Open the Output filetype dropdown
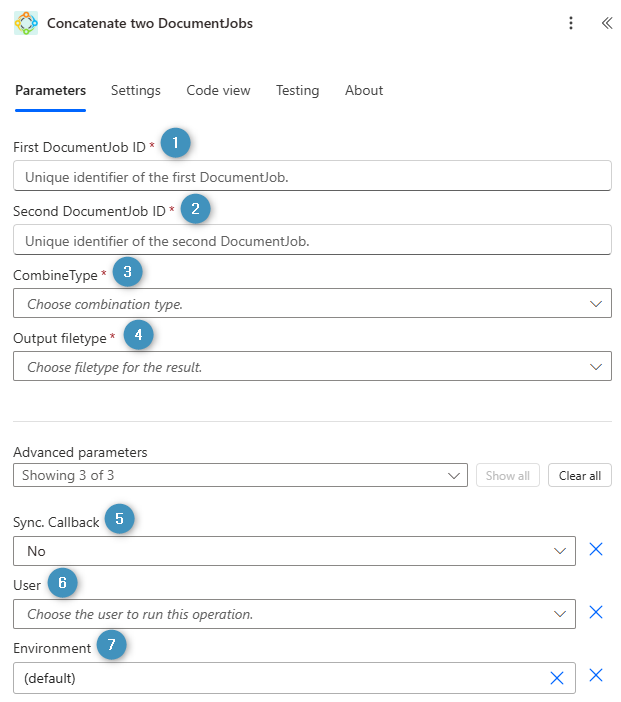Viewport: 621px width, 702px height. pyautogui.click(x=311, y=367)
